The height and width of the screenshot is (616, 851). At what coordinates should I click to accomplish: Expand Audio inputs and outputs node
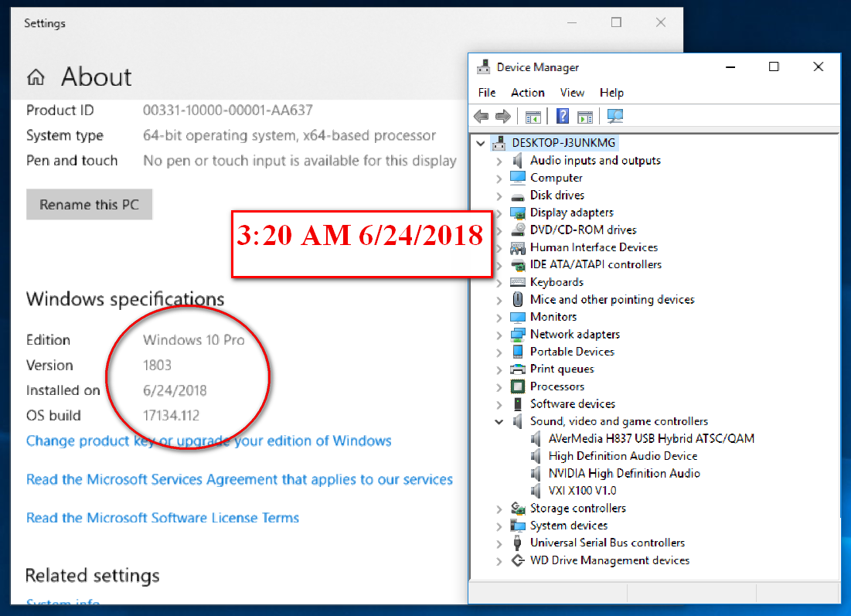[499, 162]
